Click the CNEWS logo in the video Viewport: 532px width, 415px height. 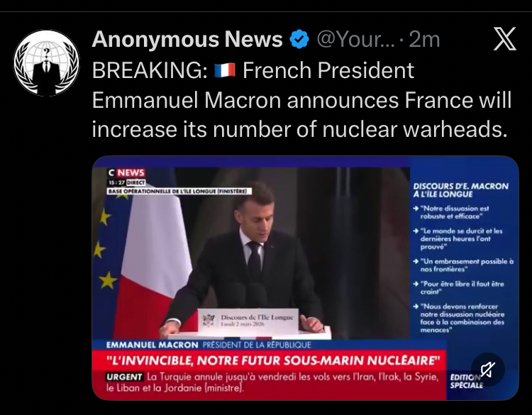click(x=126, y=172)
